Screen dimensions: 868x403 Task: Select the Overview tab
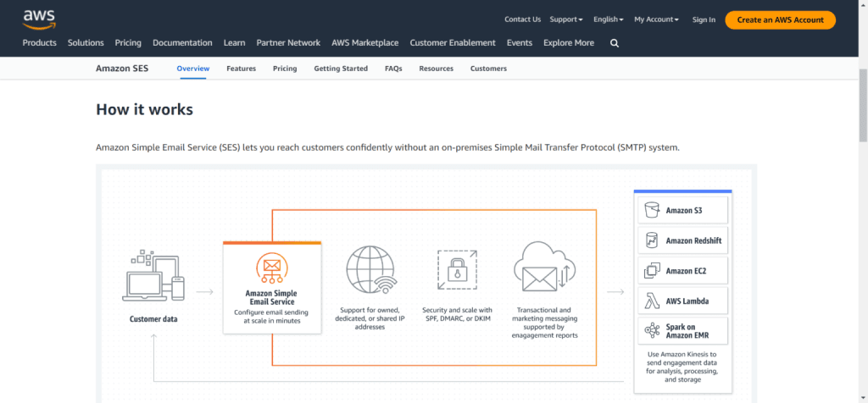pos(193,69)
